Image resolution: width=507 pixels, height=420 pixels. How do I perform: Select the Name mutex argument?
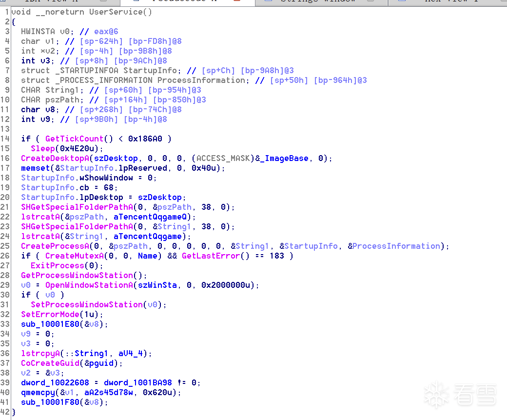147,256
